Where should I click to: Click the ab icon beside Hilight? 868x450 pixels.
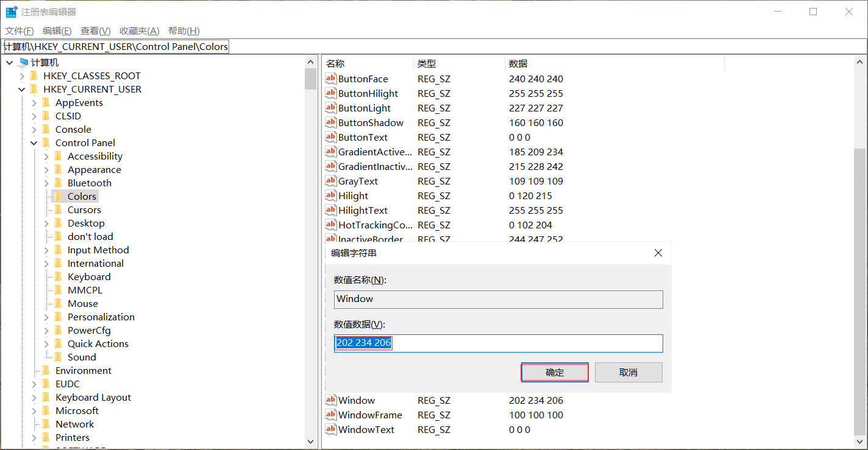[x=330, y=195]
